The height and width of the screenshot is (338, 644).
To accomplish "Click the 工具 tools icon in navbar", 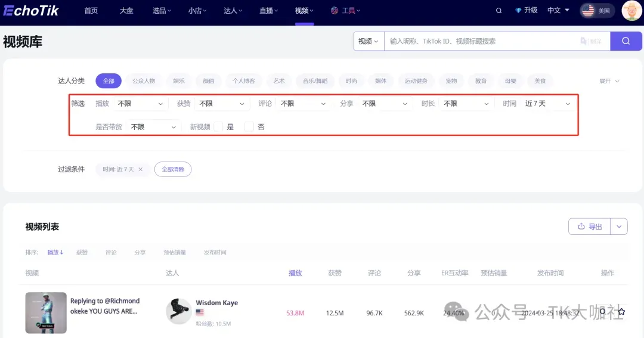I will click(335, 11).
